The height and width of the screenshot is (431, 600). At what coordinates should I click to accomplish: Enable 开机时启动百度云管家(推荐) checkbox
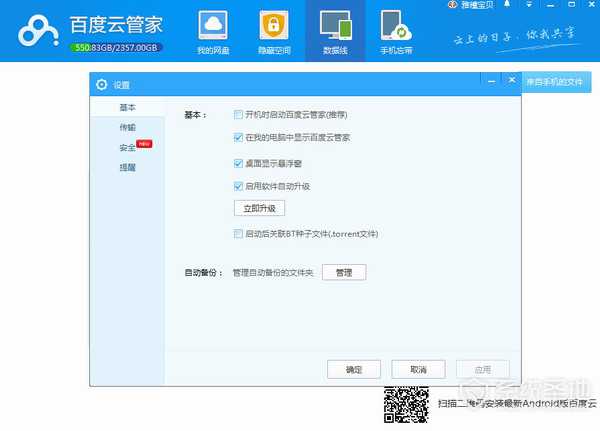click(238, 114)
